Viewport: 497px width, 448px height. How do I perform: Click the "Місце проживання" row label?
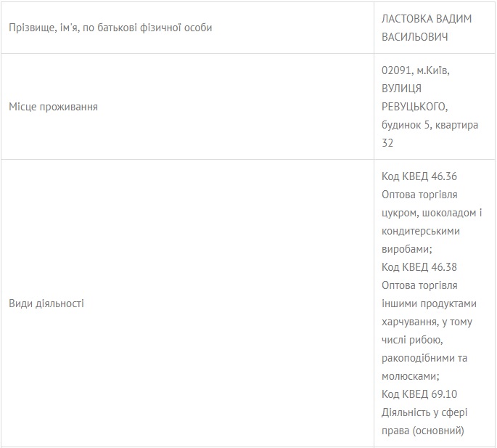(x=54, y=107)
